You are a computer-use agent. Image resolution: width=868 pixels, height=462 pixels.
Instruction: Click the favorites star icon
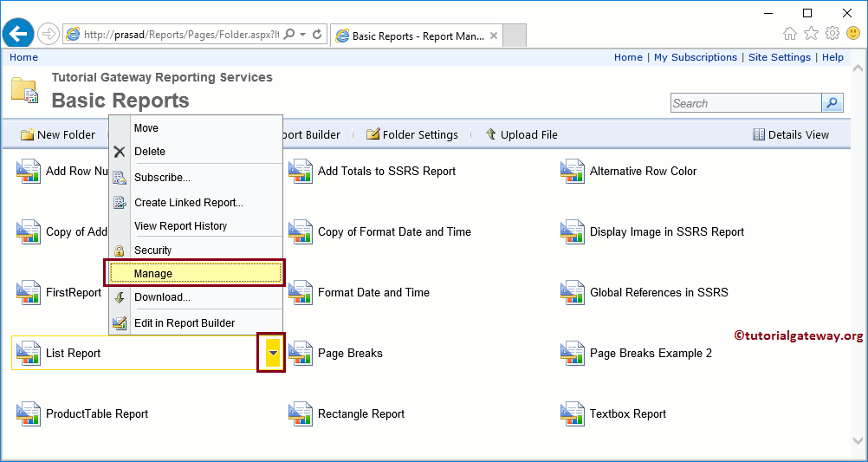coord(811,34)
